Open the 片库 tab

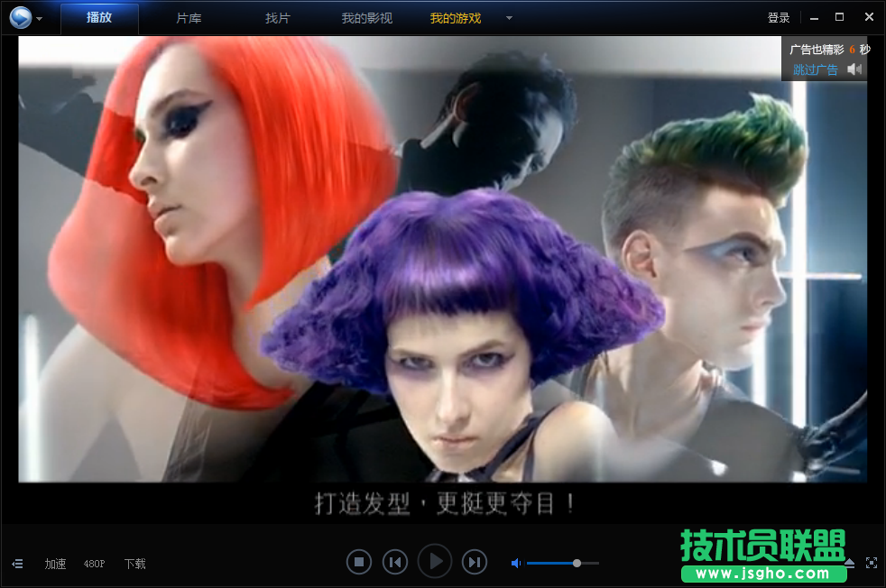point(189,18)
